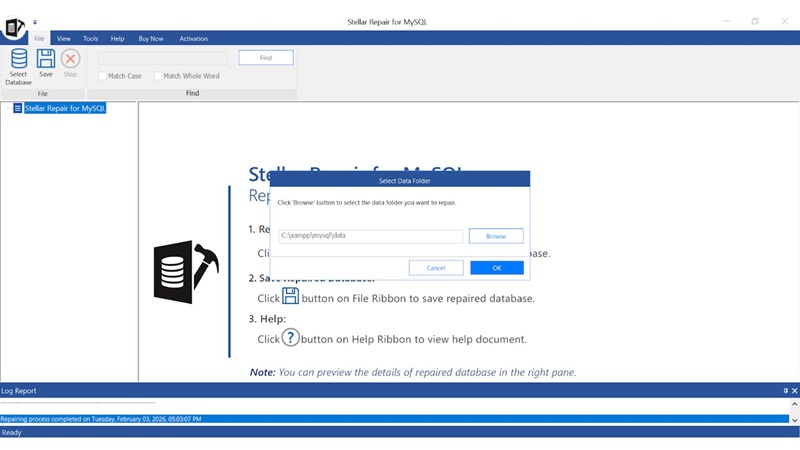Open the View menu

(64, 38)
